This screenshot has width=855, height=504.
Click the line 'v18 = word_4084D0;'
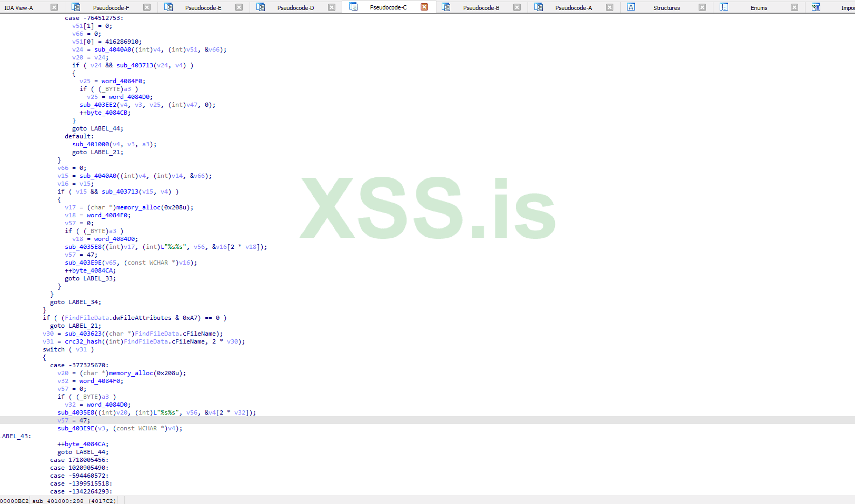click(105, 239)
